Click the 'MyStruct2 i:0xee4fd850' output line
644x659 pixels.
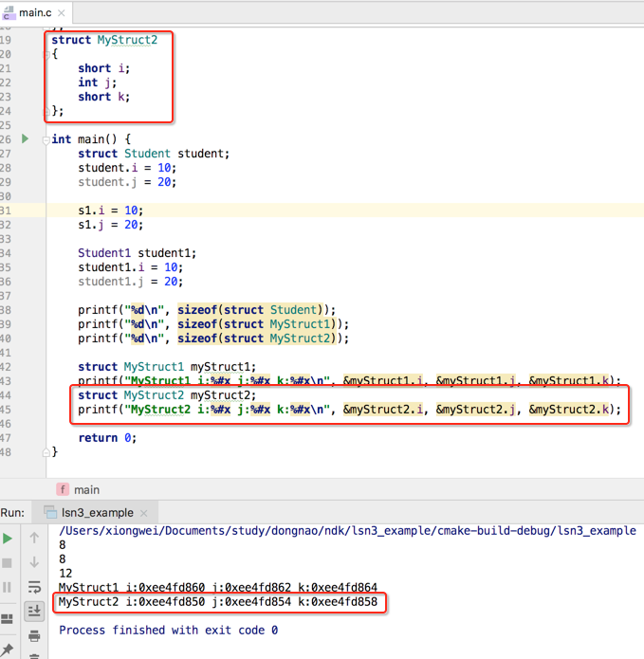[218, 602]
